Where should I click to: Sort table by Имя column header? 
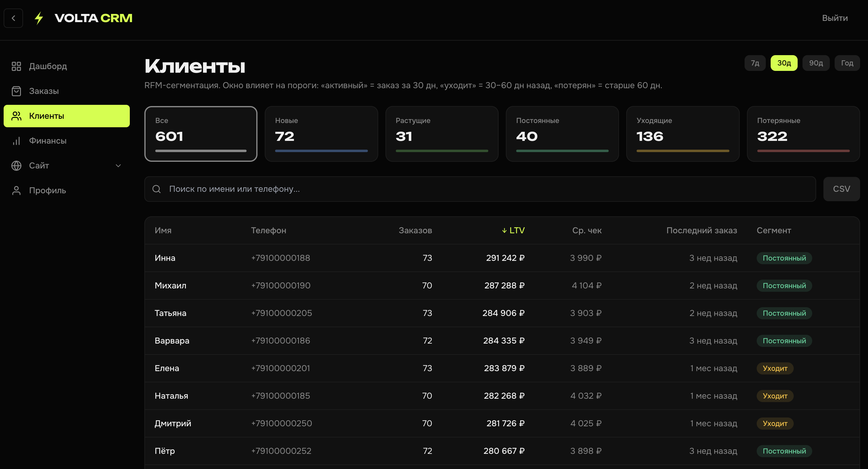pyautogui.click(x=163, y=231)
